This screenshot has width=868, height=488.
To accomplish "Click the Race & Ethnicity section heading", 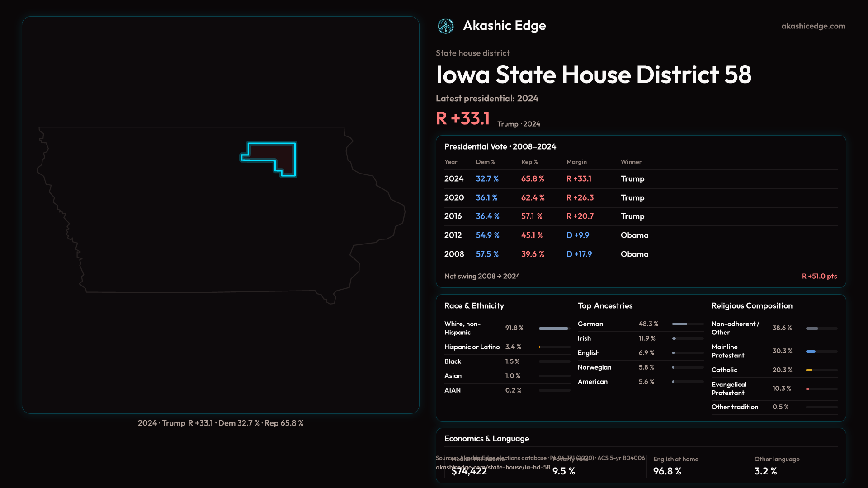I will pos(474,306).
